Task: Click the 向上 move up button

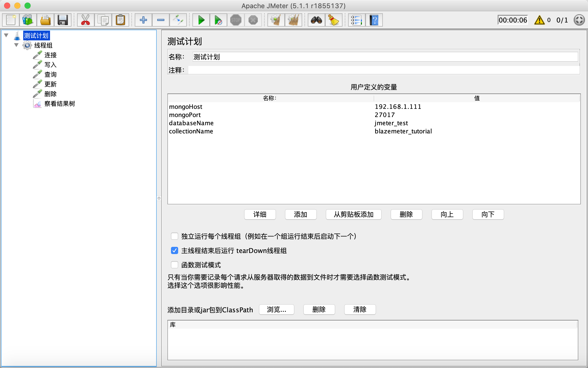Action: tap(447, 214)
